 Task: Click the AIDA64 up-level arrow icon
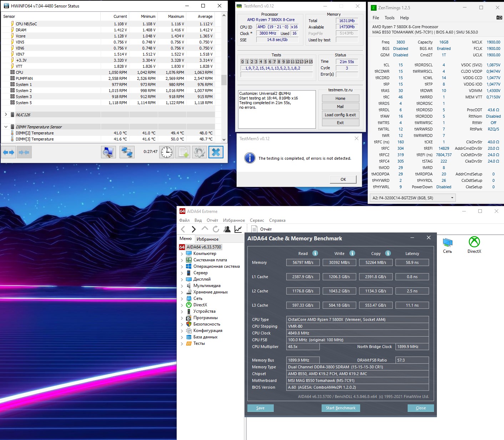(x=205, y=229)
